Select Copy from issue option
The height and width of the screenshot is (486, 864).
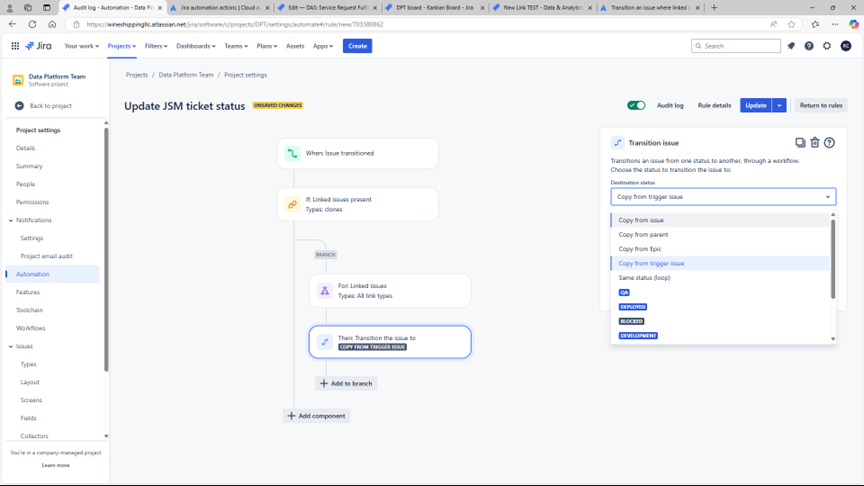click(x=720, y=220)
